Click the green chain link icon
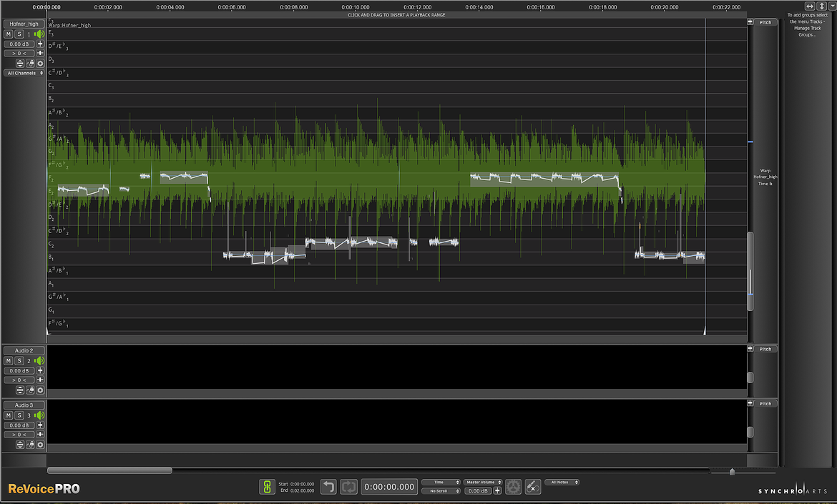 (268, 486)
